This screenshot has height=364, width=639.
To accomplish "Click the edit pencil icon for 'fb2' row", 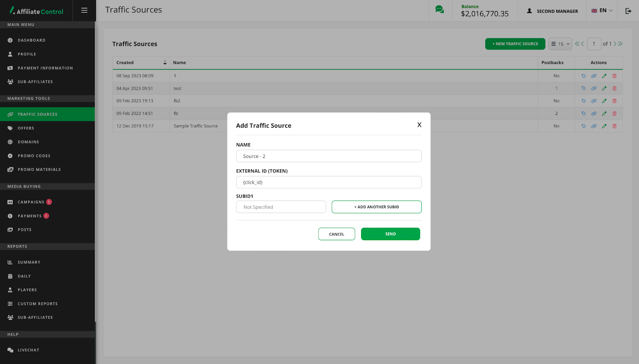I will pos(604,101).
